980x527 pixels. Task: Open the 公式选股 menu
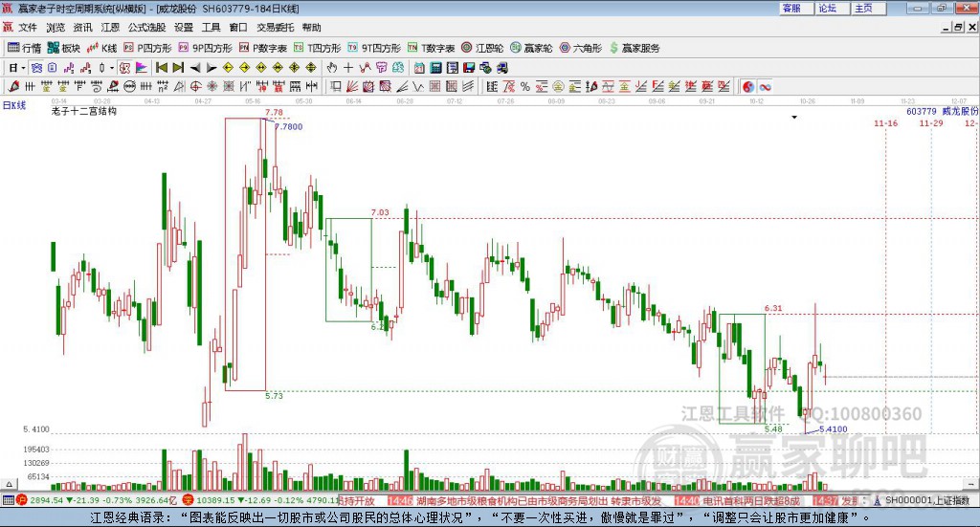click(146, 28)
